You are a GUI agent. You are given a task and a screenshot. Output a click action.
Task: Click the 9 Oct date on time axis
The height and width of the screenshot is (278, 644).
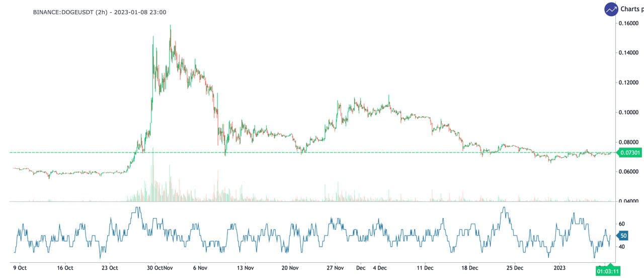(x=20, y=268)
